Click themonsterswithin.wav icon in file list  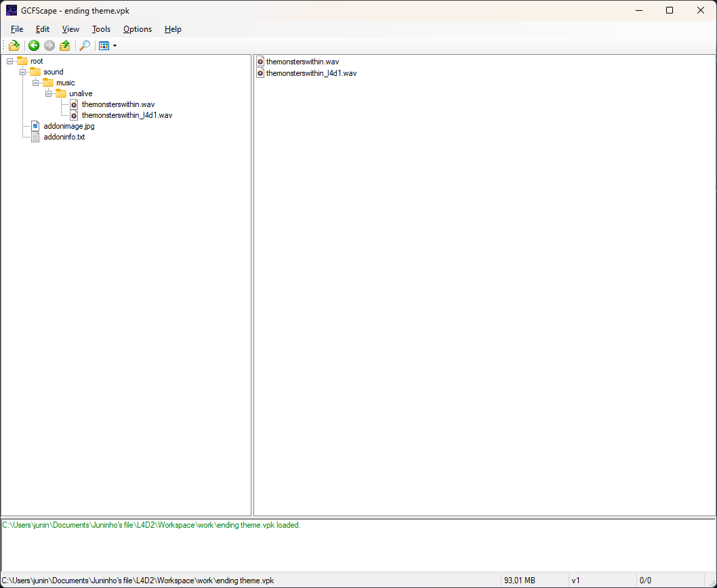click(260, 61)
